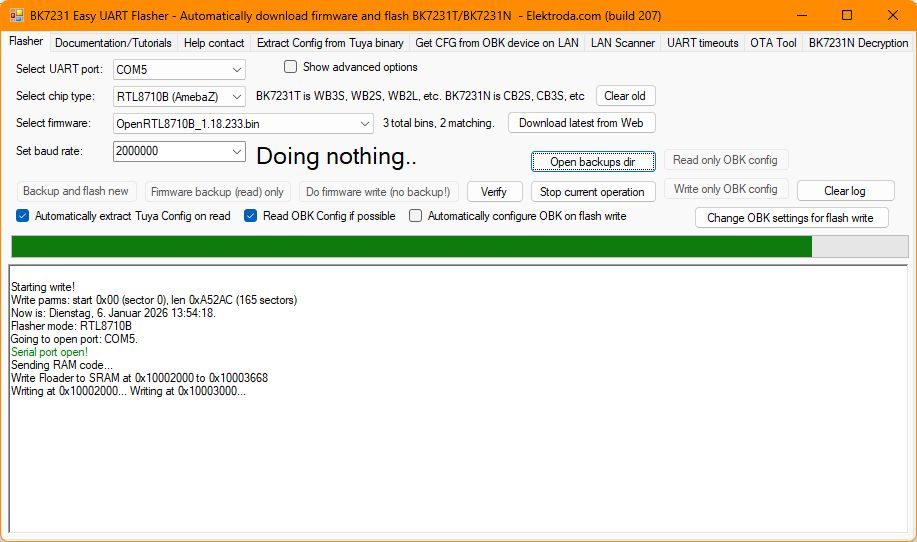
Task: Click the 'Serial port open!' log line
Action: [49, 352]
